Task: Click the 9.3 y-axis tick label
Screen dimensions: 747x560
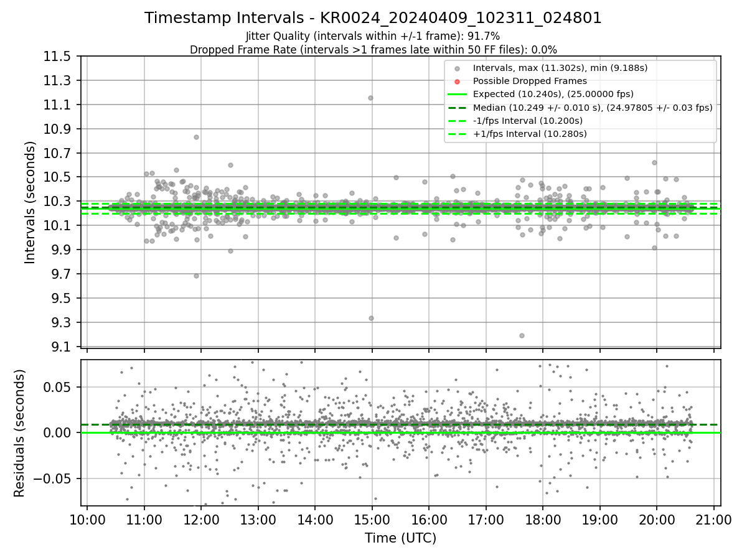Action: click(61, 323)
